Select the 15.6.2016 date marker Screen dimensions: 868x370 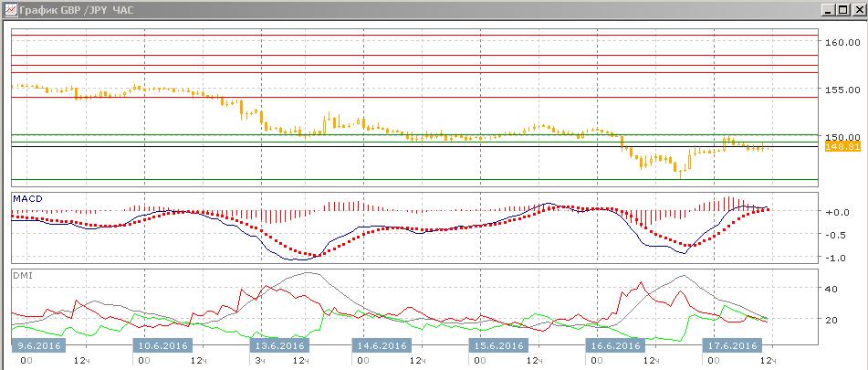tap(498, 345)
